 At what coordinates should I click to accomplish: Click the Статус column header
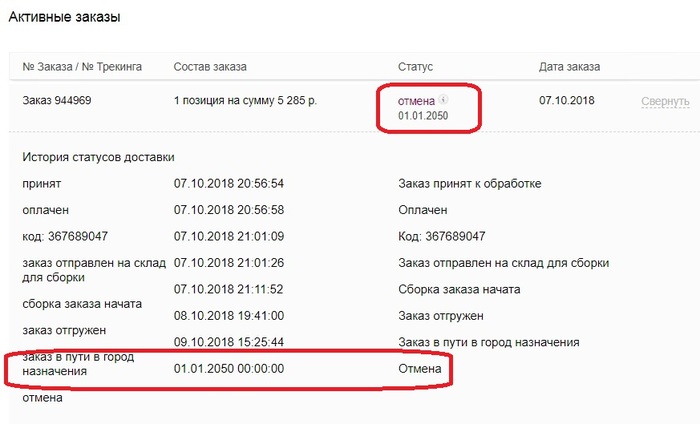(x=415, y=67)
